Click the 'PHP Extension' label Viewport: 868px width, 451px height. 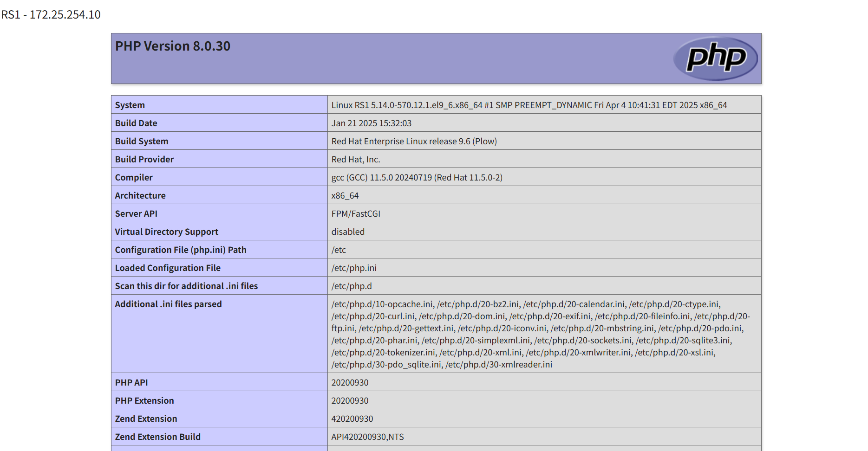point(144,401)
